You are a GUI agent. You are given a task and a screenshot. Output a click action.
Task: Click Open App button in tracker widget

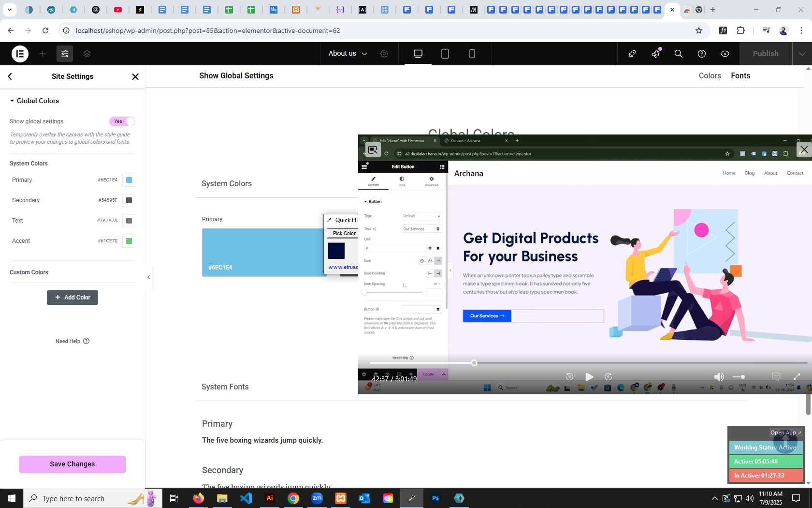[x=785, y=433]
